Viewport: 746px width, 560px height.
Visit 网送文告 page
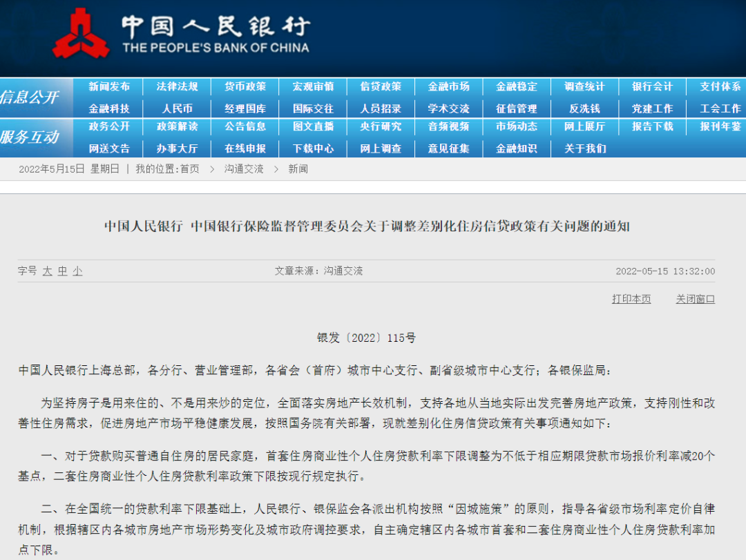click(x=109, y=149)
